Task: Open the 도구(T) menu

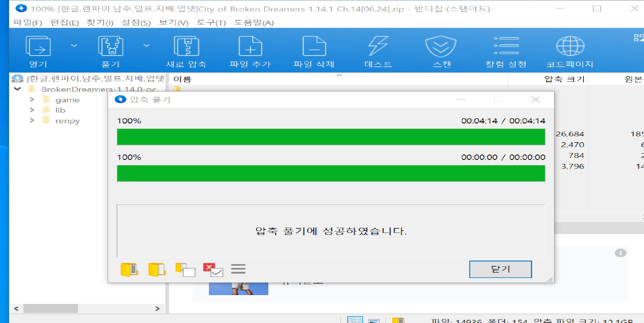Action: coord(211,23)
